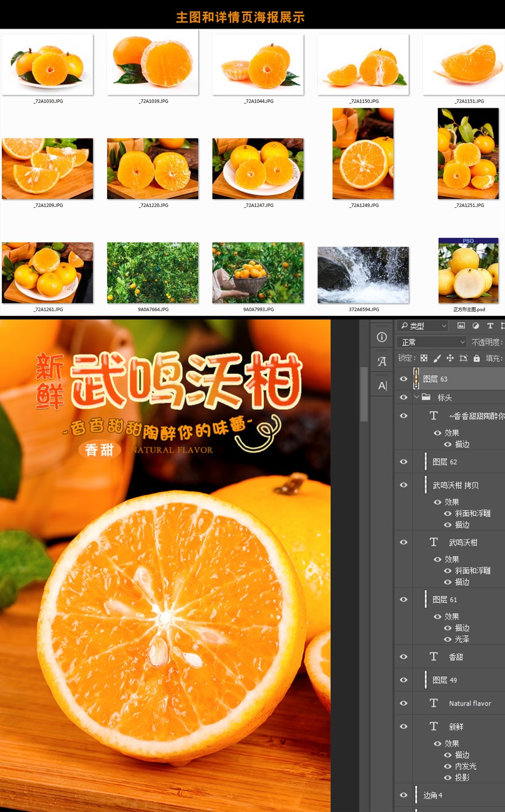Hide the Natural flavor text layer

[403, 703]
